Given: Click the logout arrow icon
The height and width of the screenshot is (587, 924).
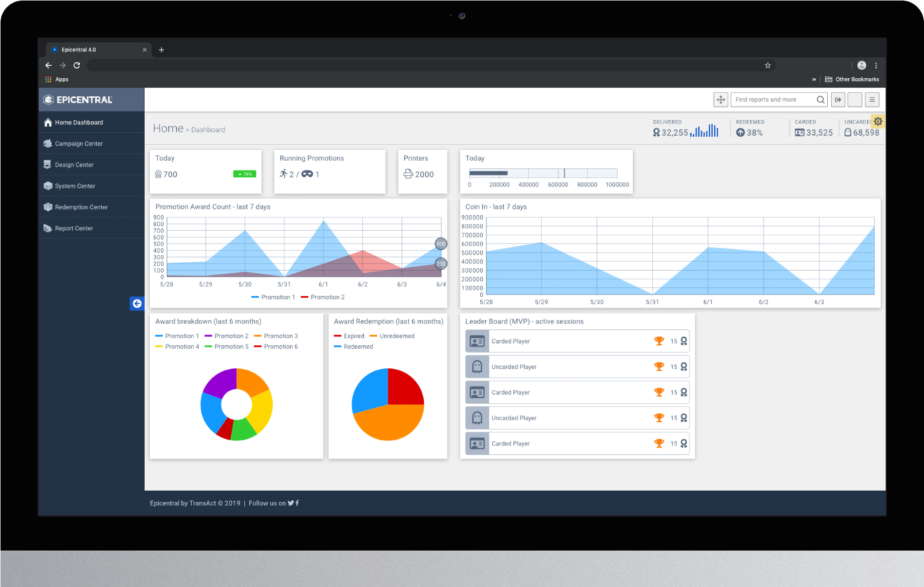Looking at the screenshot, I should [838, 100].
